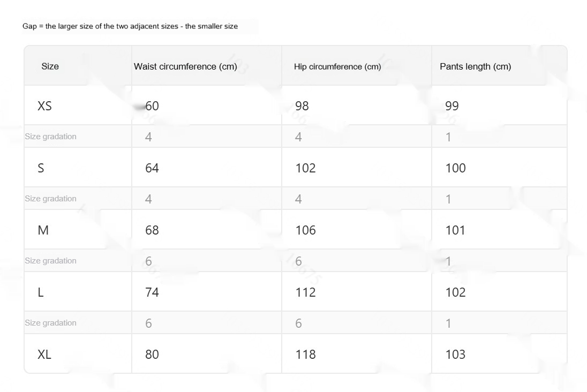Viewport: 587px width, 392px height.
Task: Click the S size row label
Action: pos(41,168)
